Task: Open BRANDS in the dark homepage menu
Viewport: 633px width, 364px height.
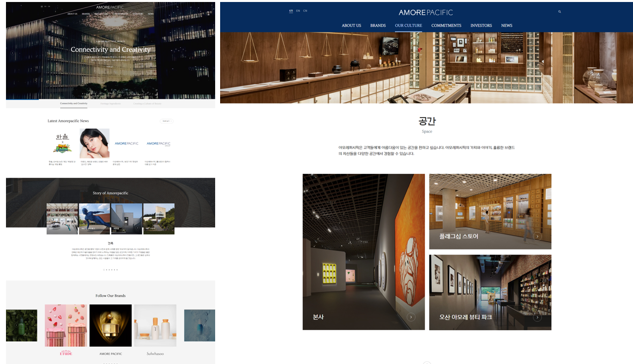Action: coord(86,14)
